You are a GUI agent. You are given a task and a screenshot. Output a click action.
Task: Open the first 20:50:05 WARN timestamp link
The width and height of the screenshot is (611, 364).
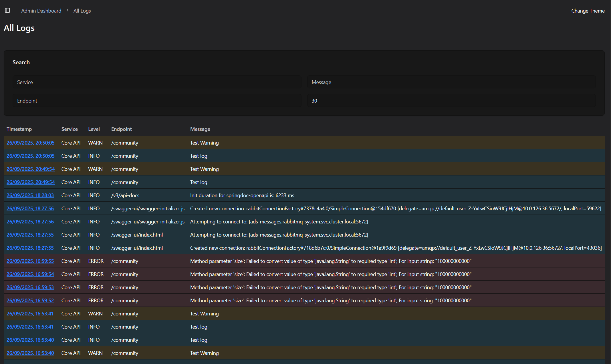(x=30, y=143)
